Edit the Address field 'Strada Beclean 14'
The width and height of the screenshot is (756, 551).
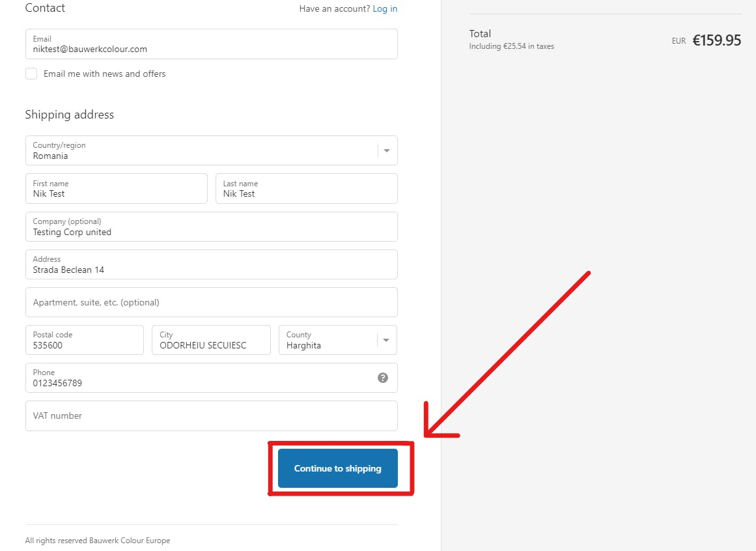tap(211, 264)
